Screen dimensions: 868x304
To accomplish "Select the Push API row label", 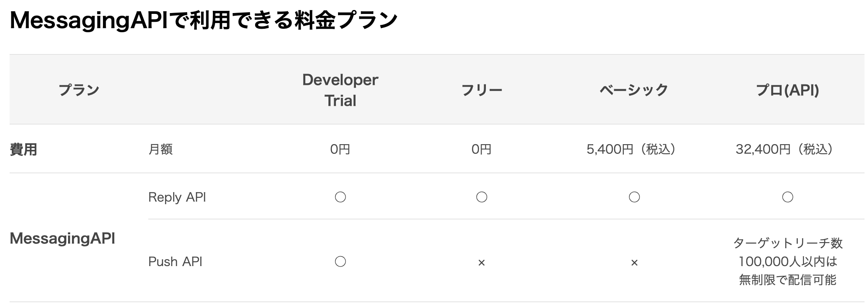I will tap(175, 261).
